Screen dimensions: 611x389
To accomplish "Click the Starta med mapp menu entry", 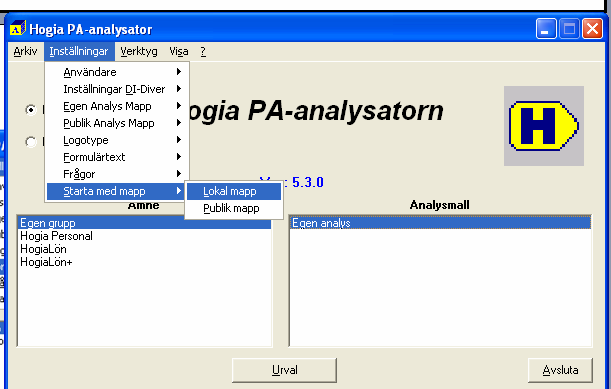I will tap(116, 191).
